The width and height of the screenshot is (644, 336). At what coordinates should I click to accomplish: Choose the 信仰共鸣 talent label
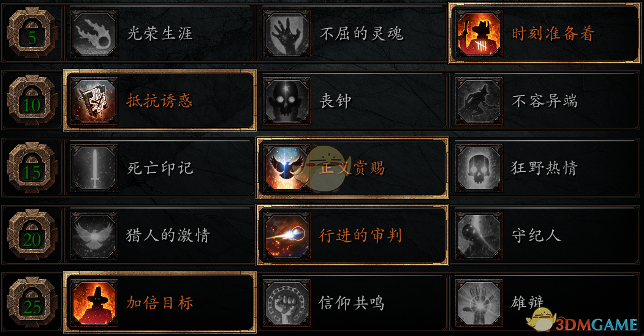coord(352,303)
